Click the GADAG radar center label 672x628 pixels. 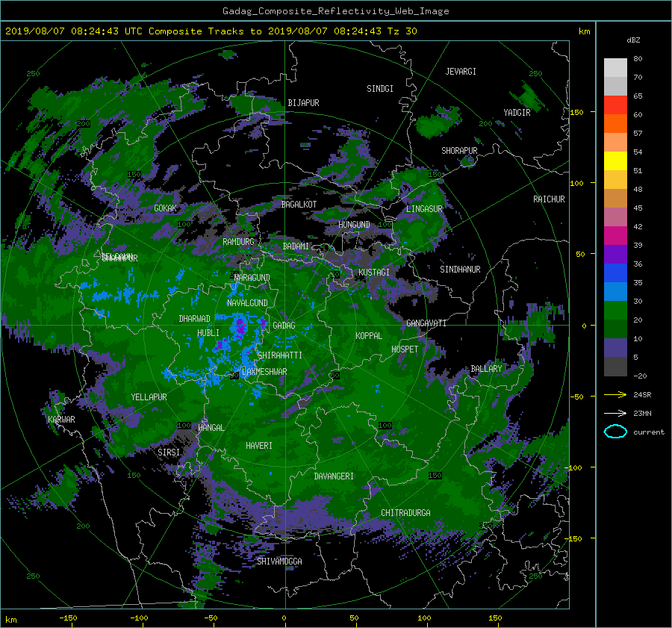[x=284, y=326]
